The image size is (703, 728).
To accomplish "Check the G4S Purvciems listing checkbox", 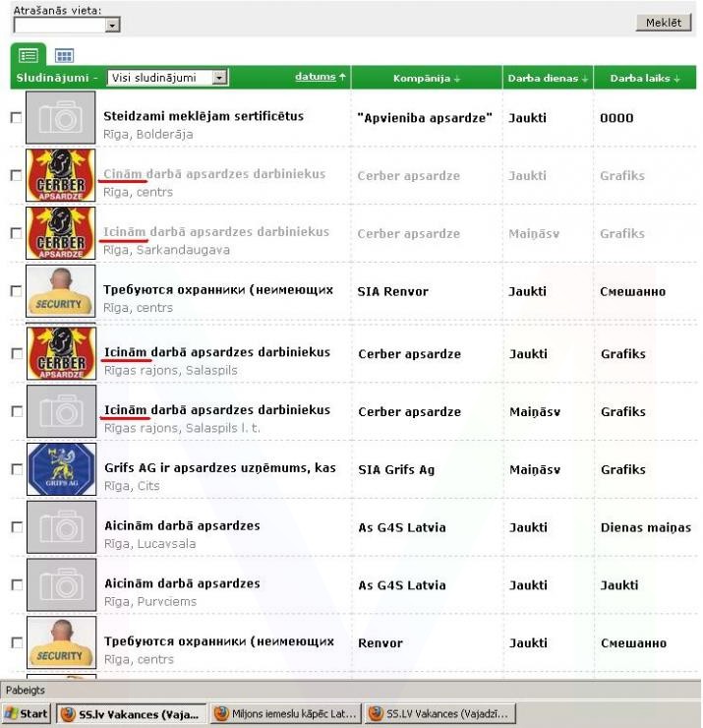I will point(16,584).
